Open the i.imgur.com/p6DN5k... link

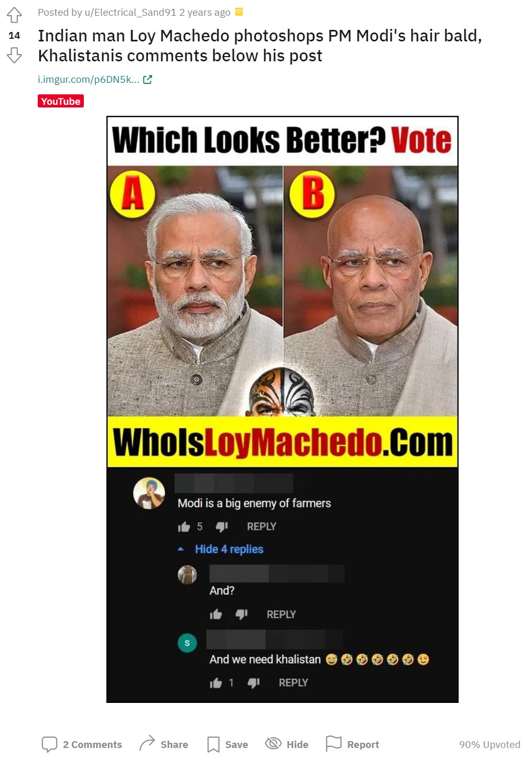point(89,80)
